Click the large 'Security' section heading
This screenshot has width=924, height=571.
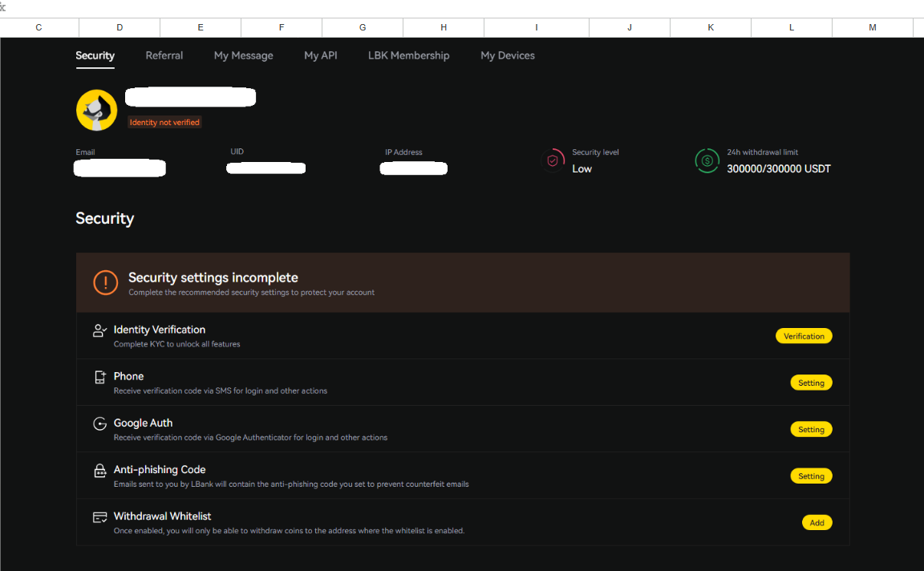[105, 219]
